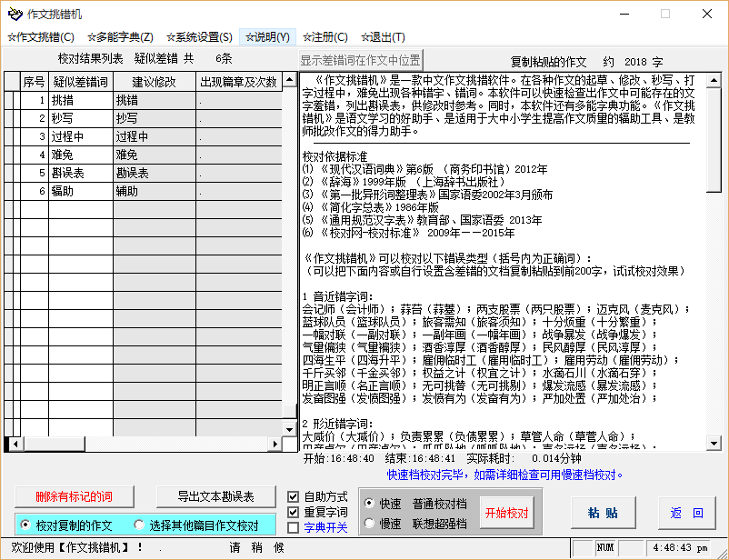Click the 粘贴 paste button
This screenshot has width=729, height=560.
click(602, 512)
